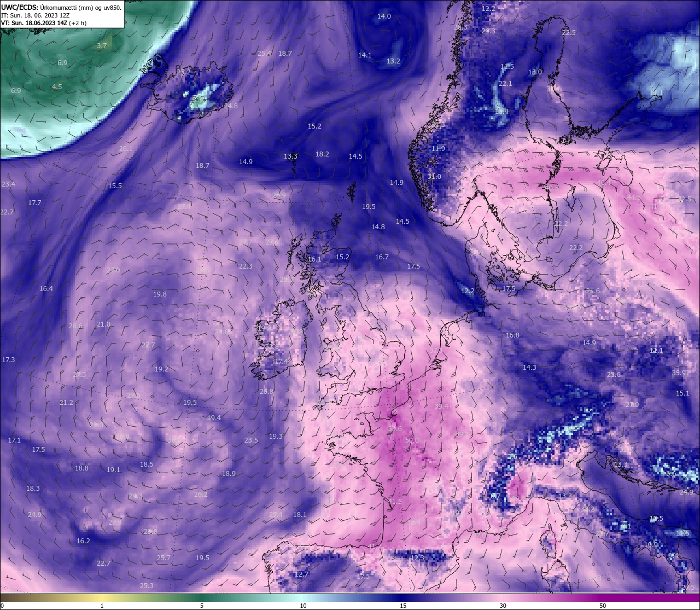Click the legend scale label 5
This screenshot has height=610, width=700.
click(x=202, y=606)
